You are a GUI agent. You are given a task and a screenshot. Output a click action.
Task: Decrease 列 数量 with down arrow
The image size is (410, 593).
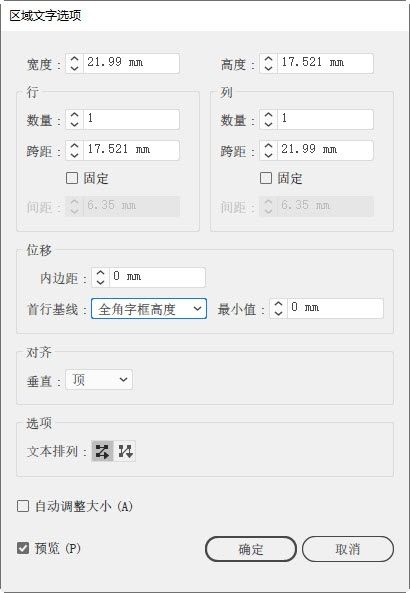[x=268, y=124]
